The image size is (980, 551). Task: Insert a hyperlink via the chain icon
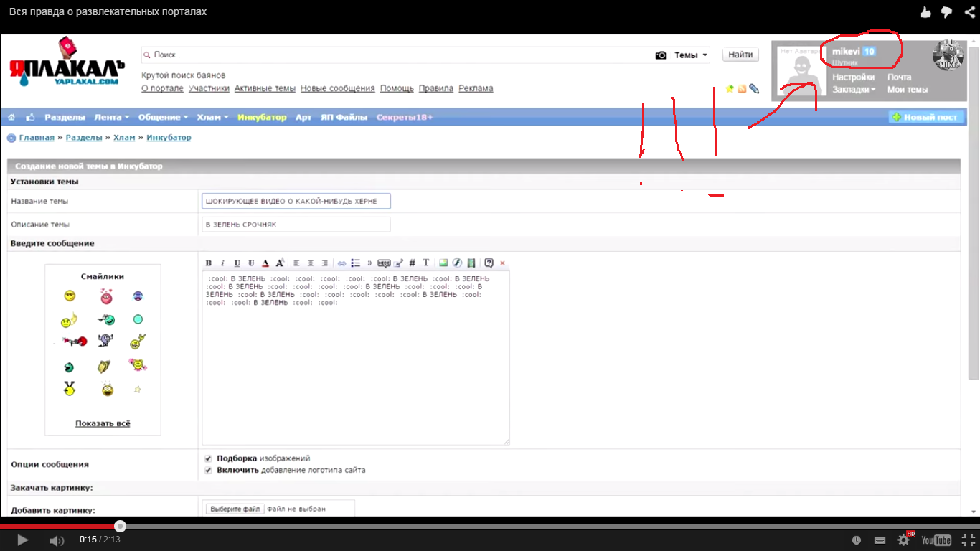point(341,263)
